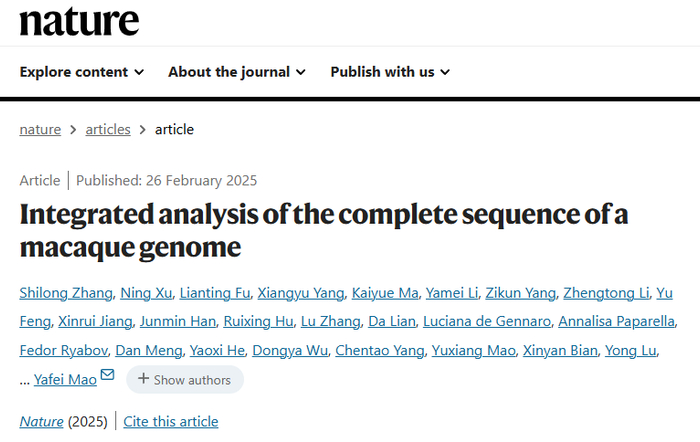
Task: Click the email envelope icon beside Yafei Mao
Action: coord(107,376)
